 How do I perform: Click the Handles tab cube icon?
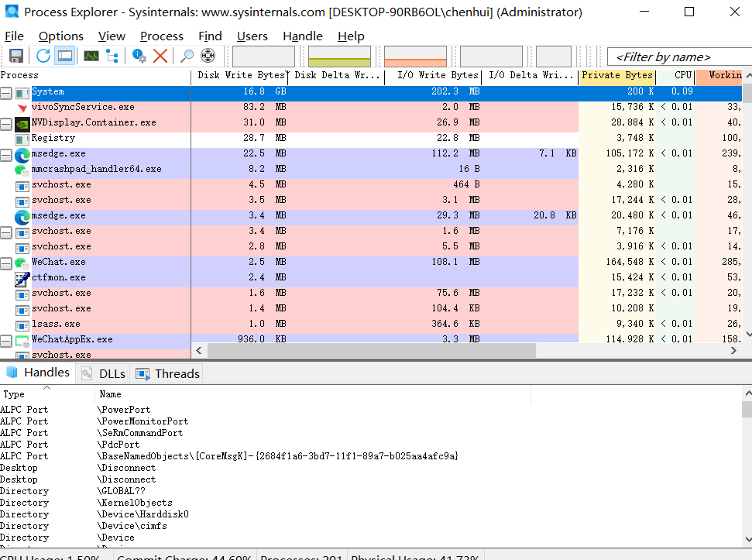click(12, 373)
